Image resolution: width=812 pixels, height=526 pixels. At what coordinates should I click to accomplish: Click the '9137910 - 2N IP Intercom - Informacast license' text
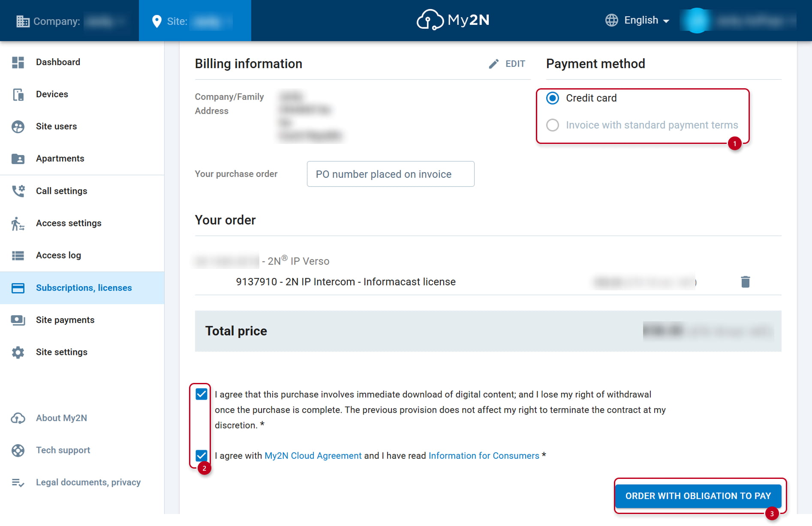[346, 282]
